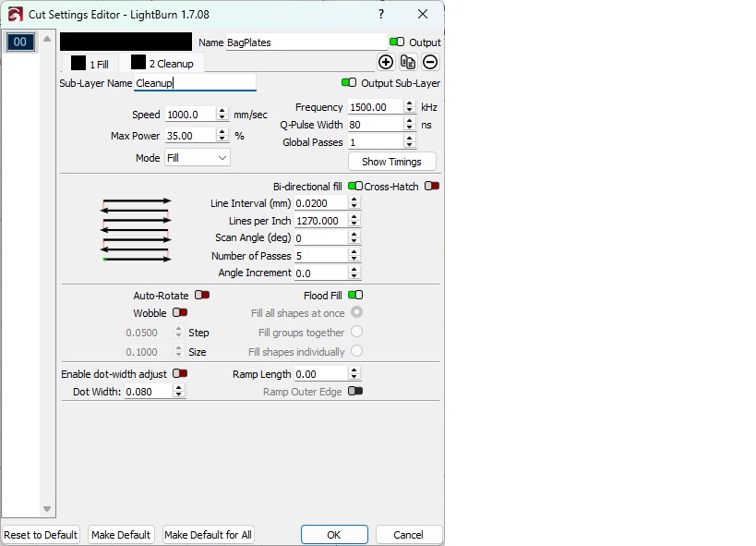Duplicate the current sub-layer icon
756x546 pixels.
point(408,62)
